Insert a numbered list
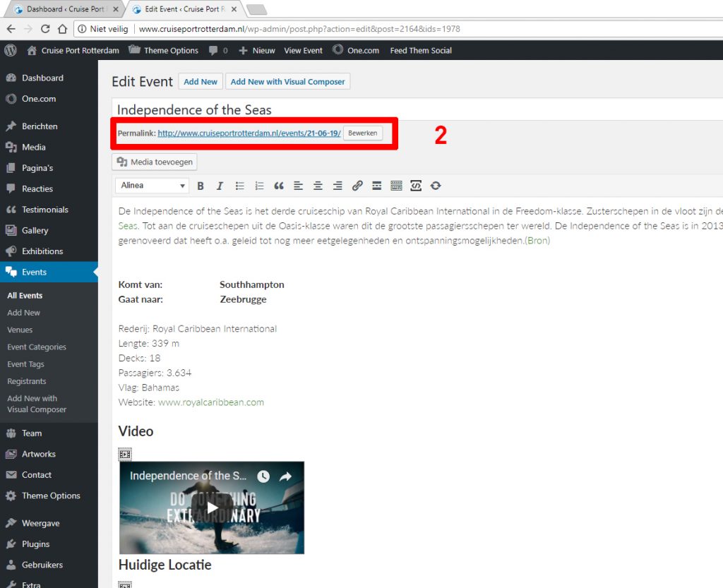 259,186
